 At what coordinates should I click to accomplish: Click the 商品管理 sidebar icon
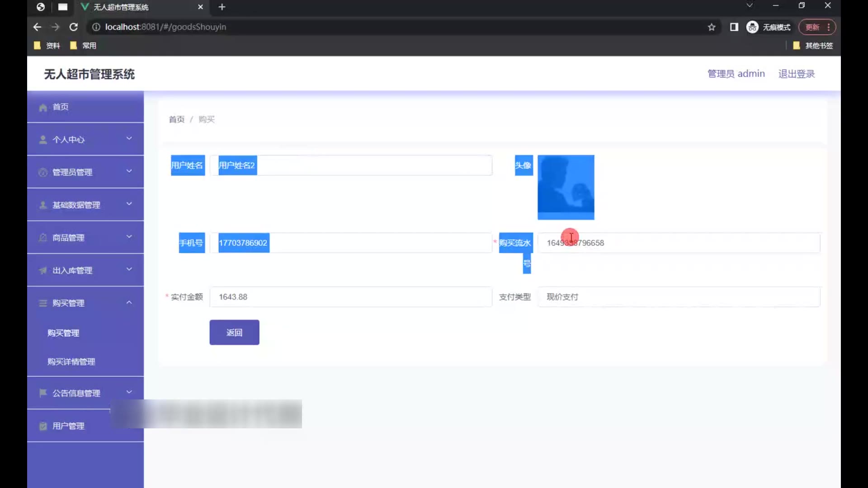click(43, 238)
